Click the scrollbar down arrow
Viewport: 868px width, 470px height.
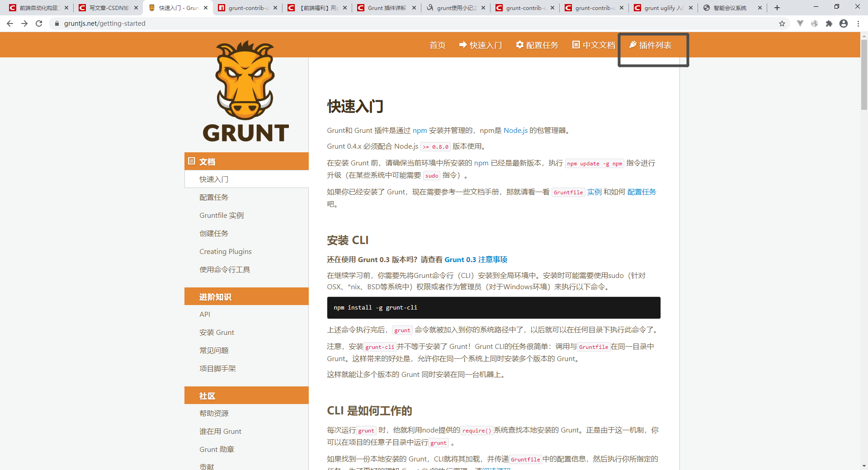[x=864, y=466]
